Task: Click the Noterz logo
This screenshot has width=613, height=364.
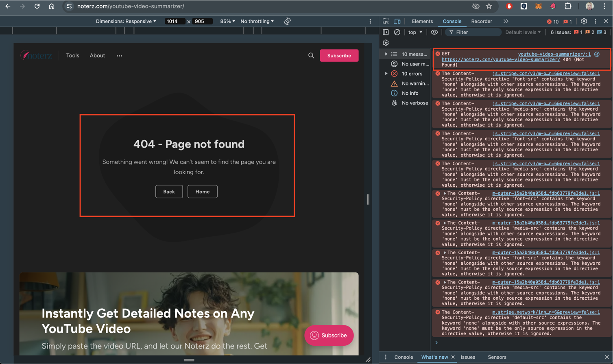Action: [x=37, y=55]
